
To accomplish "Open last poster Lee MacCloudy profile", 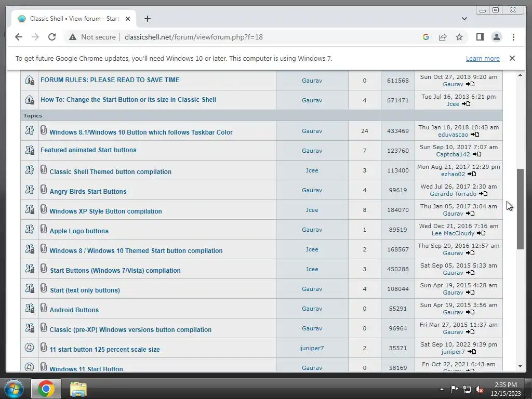I will [453, 233].
